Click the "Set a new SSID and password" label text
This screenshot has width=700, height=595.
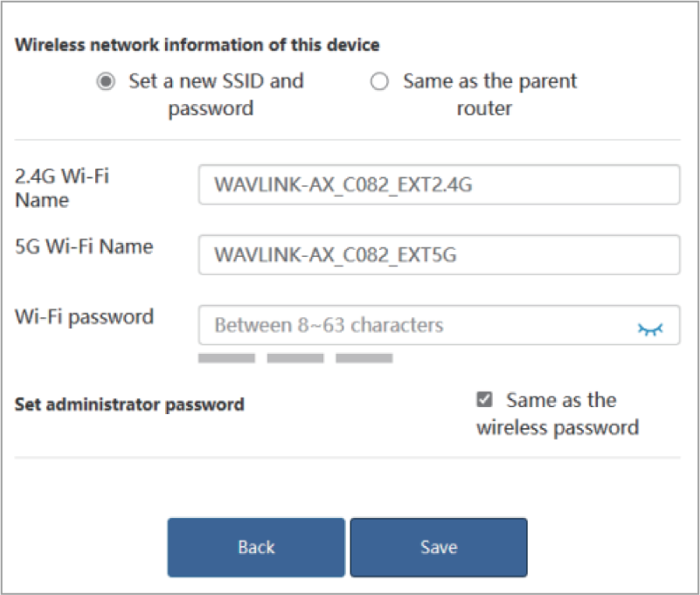tap(215, 94)
